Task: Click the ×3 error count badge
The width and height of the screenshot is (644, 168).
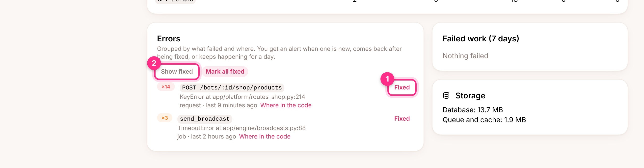Action: (x=164, y=118)
